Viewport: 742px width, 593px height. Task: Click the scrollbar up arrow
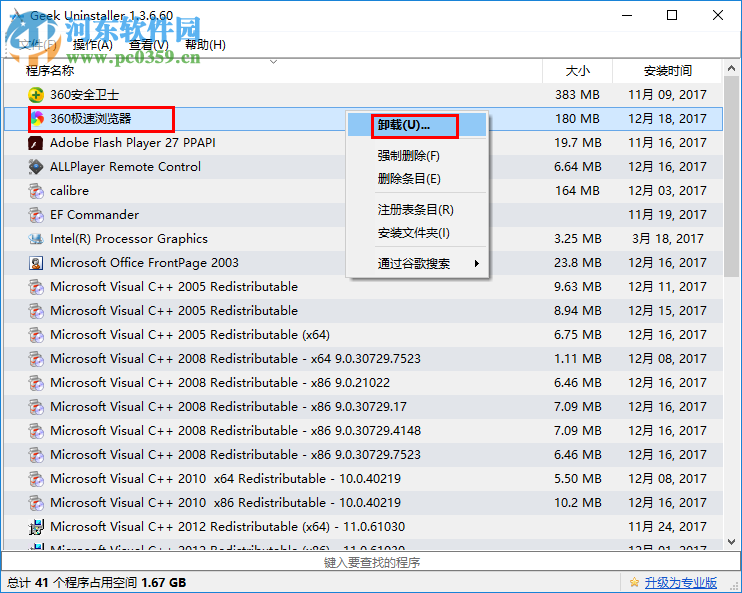pyautogui.click(x=732, y=69)
